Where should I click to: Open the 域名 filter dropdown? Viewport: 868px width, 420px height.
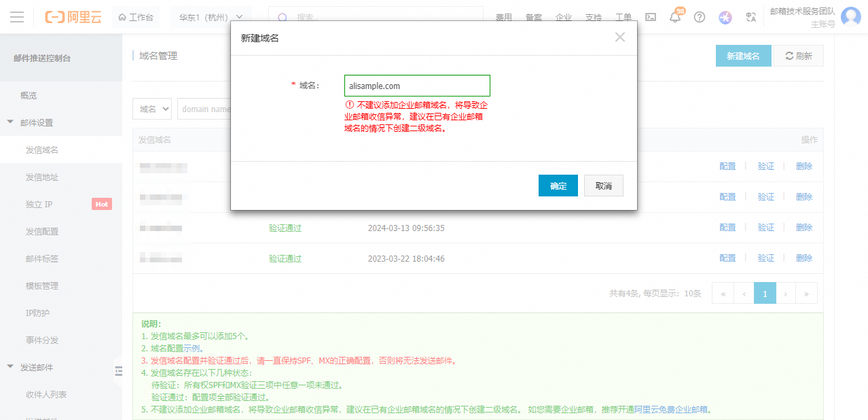click(x=152, y=109)
